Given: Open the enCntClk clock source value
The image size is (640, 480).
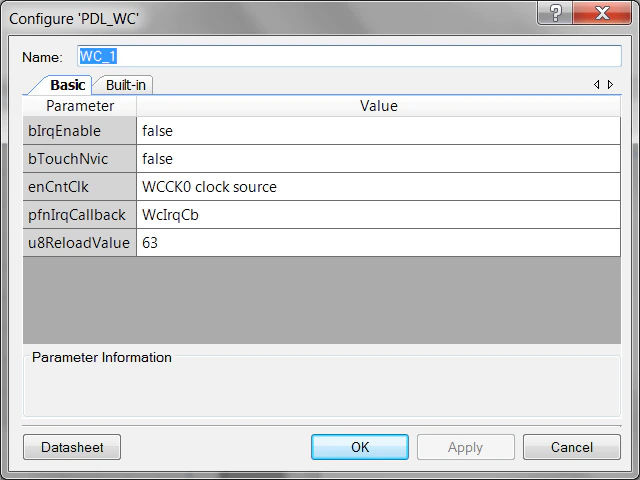Looking at the screenshot, I should click(x=378, y=187).
